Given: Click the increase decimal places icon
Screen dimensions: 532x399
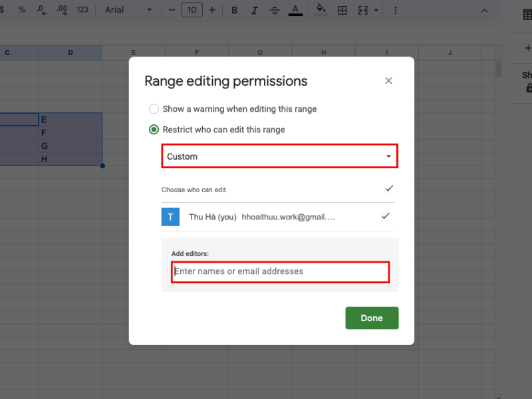Looking at the screenshot, I should [x=63, y=11].
